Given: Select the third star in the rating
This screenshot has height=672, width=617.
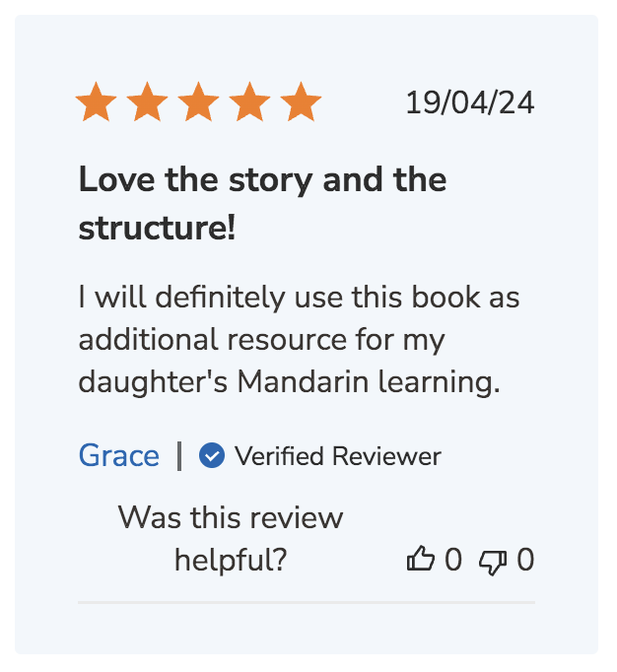Looking at the screenshot, I should (x=199, y=102).
